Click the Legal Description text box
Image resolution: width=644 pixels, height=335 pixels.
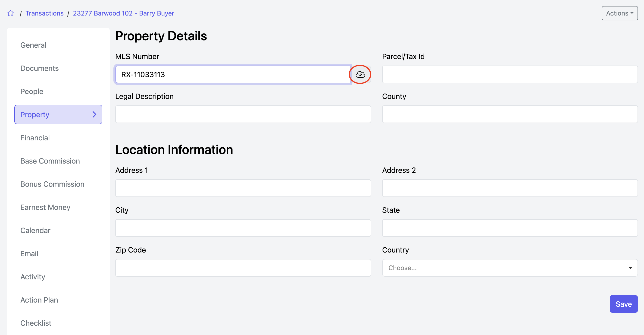coord(243,114)
